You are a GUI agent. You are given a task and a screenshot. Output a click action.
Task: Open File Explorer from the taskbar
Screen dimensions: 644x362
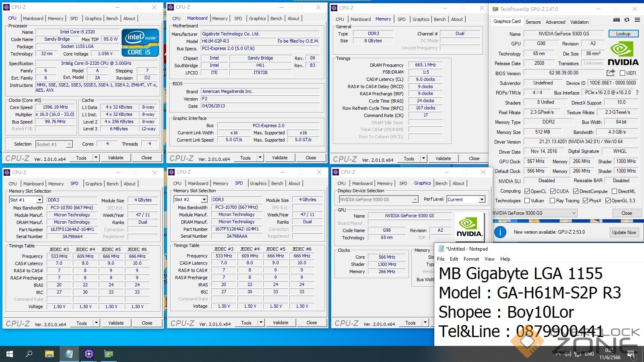[49, 354]
